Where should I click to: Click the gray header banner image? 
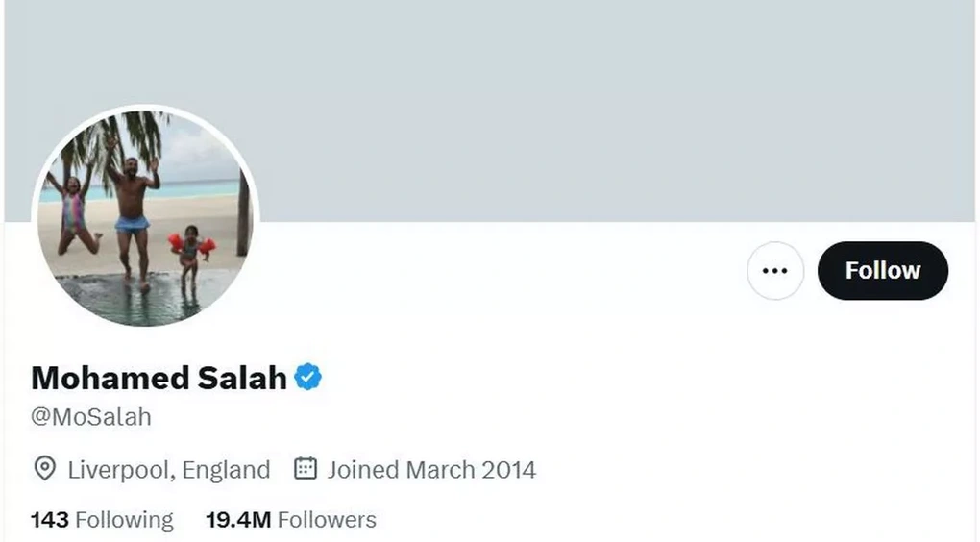(576, 106)
